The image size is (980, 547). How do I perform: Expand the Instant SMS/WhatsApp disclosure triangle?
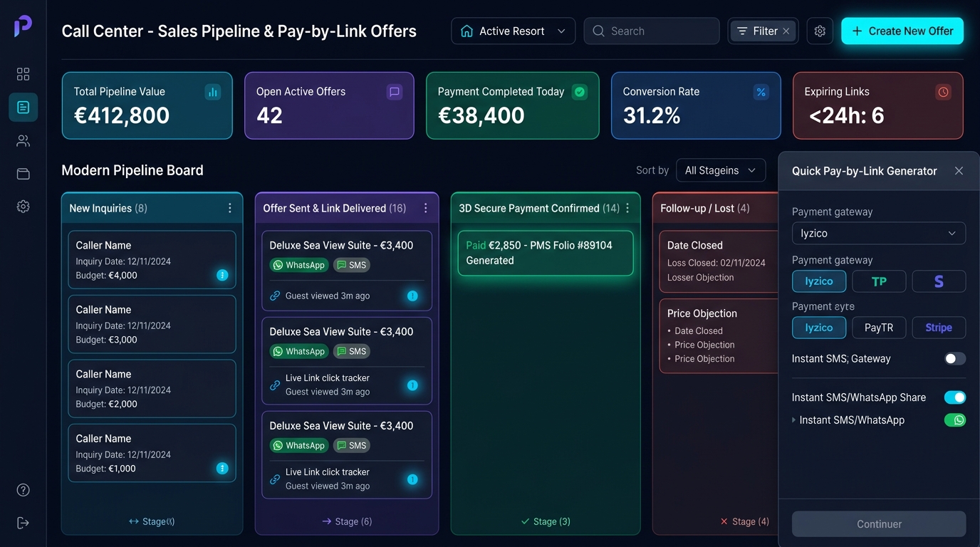pos(794,420)
